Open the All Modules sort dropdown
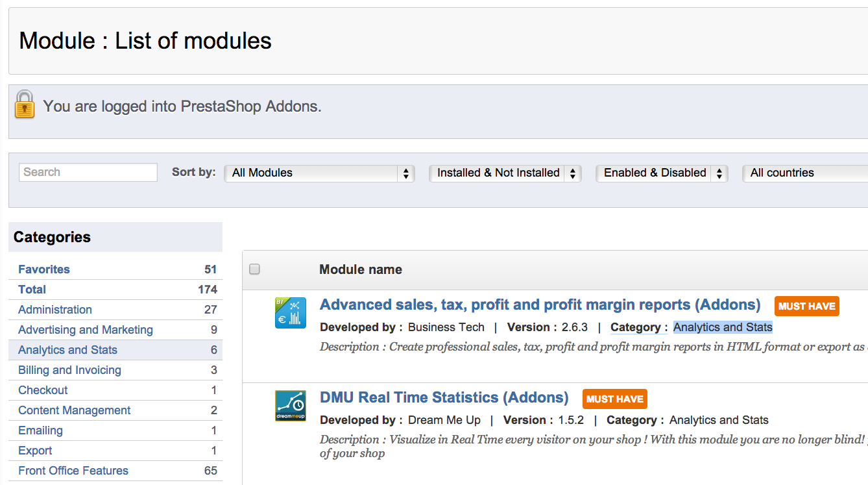The height and width of the screenshot is (485, 868). tap(319, 173)
